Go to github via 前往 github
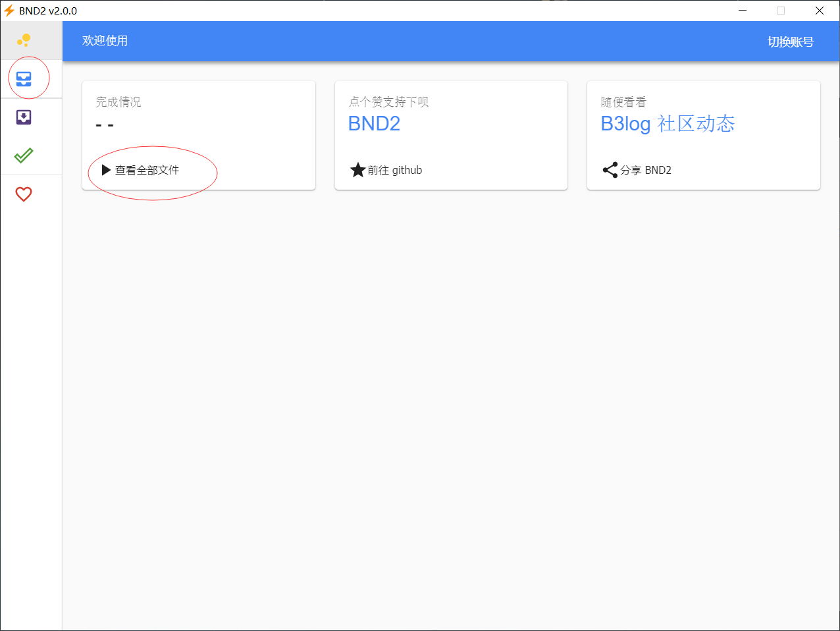840x631 pixels. tap(395, 170)
